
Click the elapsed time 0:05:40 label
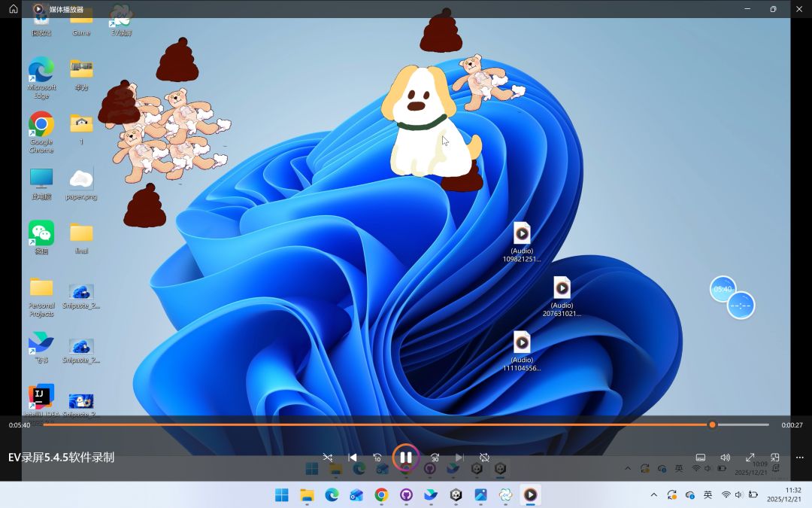tap(20, 425)
